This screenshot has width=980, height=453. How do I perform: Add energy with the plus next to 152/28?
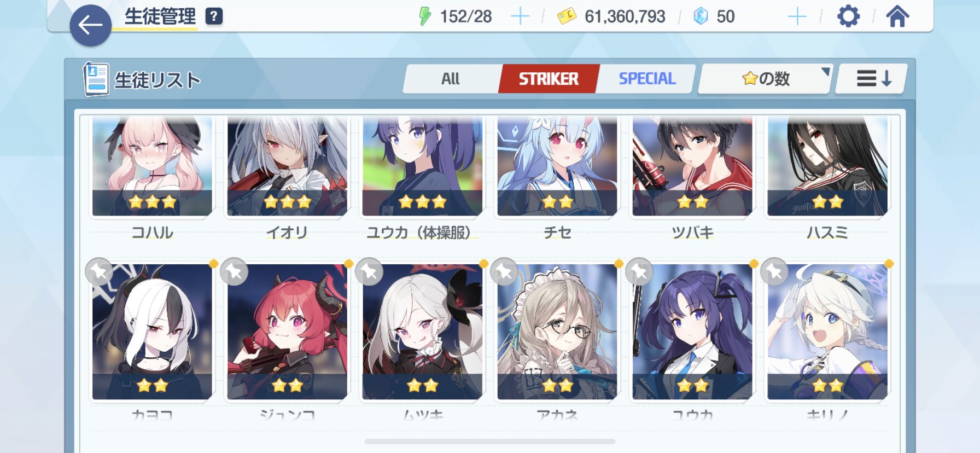[520, 16]
